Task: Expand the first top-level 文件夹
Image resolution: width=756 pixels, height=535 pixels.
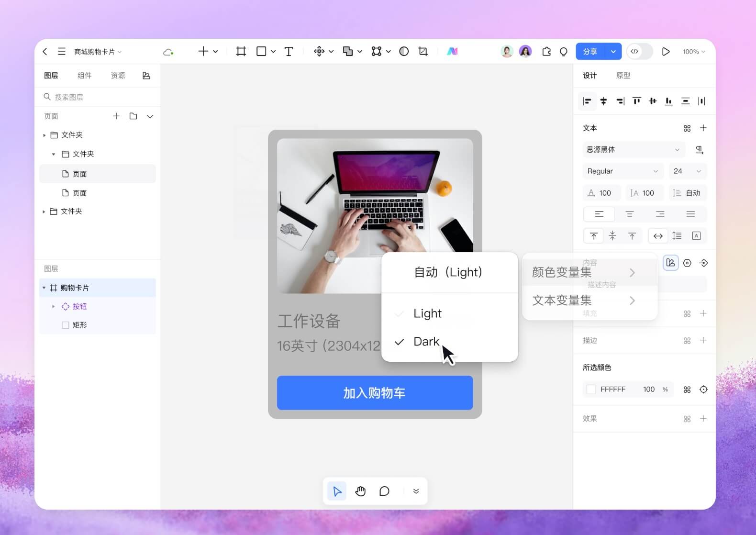Action: (x=44, y=135)
